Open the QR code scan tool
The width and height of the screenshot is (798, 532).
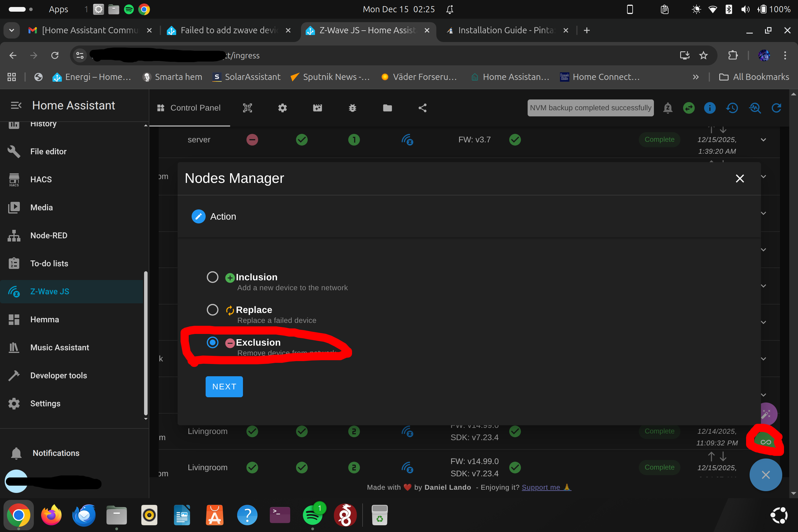[247, 108]
